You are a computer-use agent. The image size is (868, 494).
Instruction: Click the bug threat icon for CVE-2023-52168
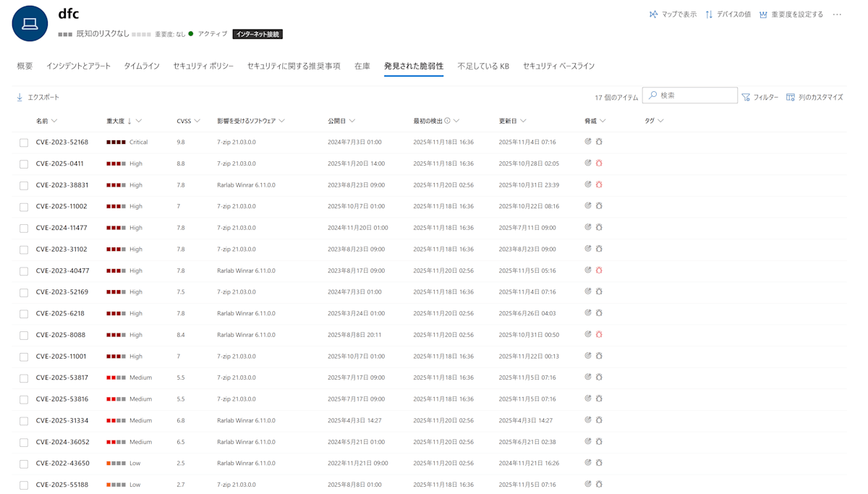pyautogui.click(x=599, y=142)
